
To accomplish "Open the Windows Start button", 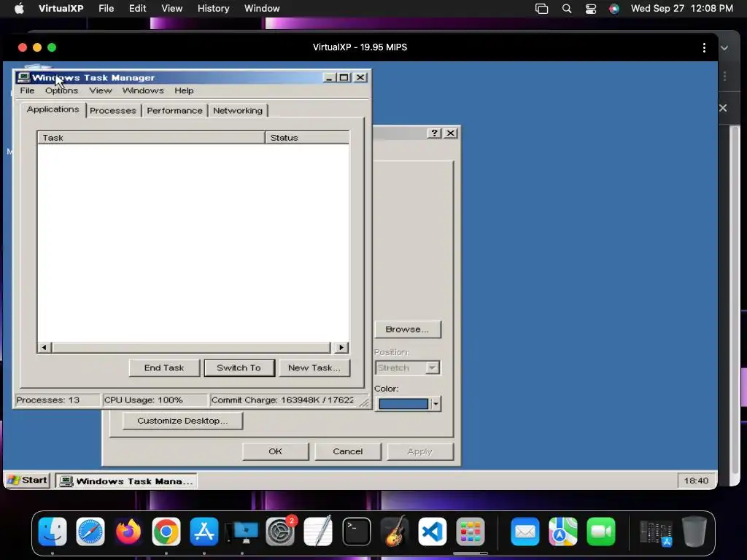I will pyautogui.click(x=28, y=480).
